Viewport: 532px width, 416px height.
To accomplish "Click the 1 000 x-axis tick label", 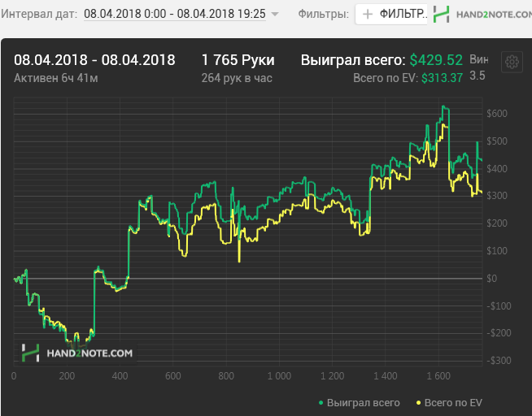I will pos(279,376).
